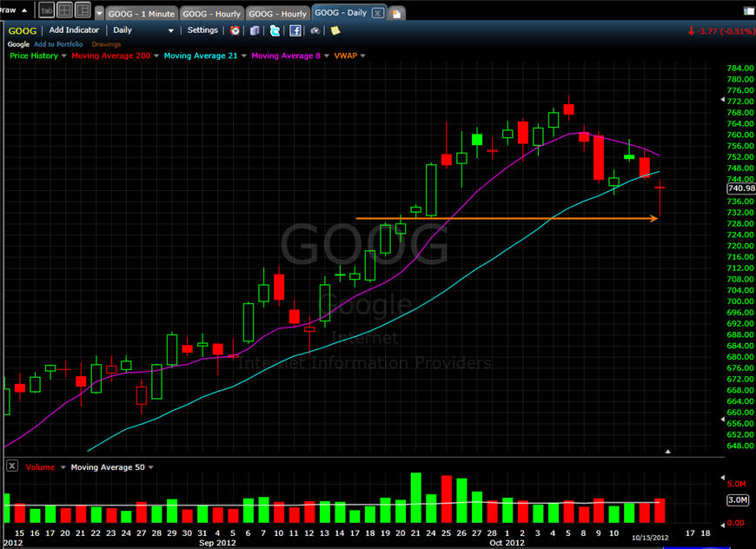Open chart Settings

click(202, 30)
